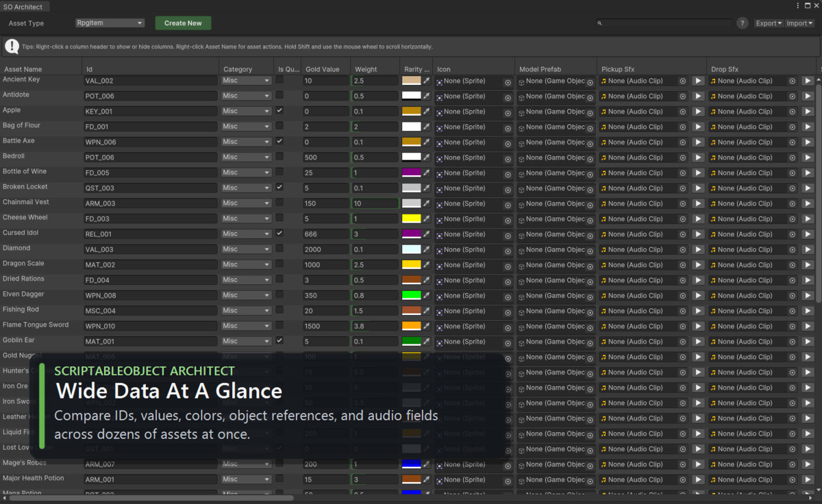
Task: Open Category dropdown for Flame Tongue Sword
Action: click(246, 326)
